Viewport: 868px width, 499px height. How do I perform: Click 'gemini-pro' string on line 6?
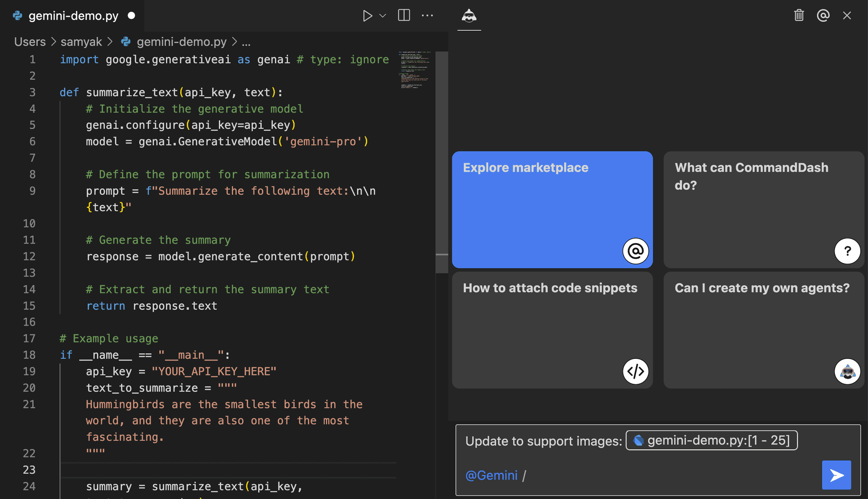[323, 141]
